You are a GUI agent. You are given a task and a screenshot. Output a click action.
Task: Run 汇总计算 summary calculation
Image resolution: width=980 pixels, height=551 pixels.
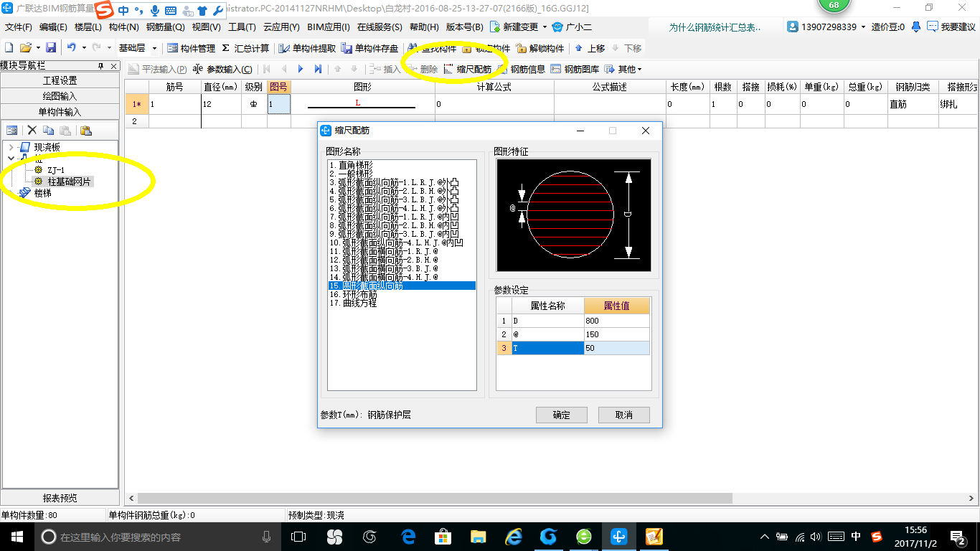(x=245, y=48)
